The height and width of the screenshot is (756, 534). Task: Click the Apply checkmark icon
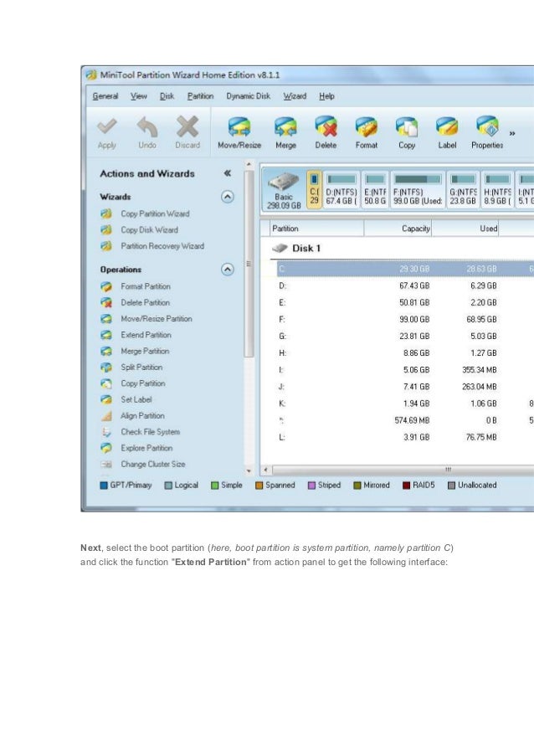coord(106,127)
